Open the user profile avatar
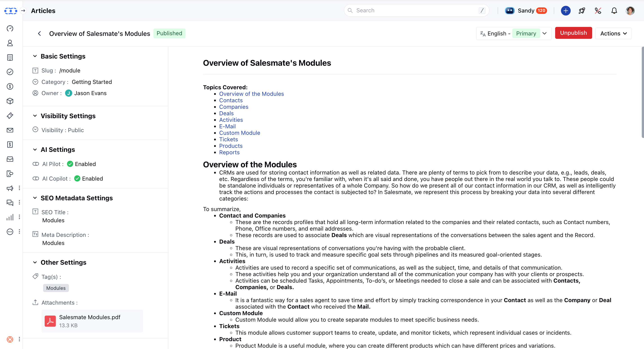The height and width of the screenshot is (349, 644). [x=630, y=11]
